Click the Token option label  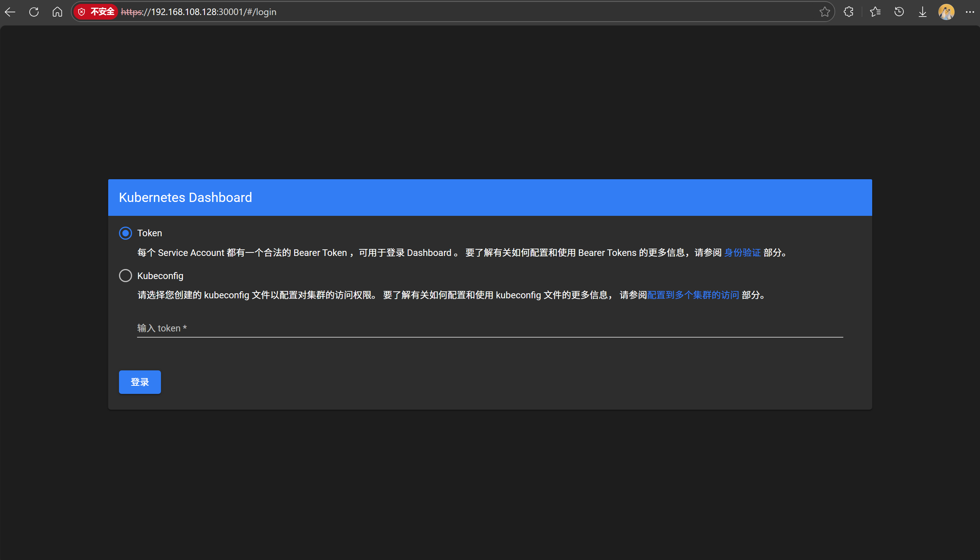pyautogui.click(x=149, y=233)
